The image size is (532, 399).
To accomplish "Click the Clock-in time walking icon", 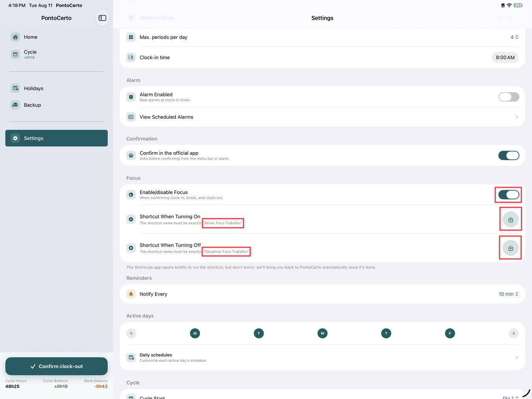I will [131, 57].
